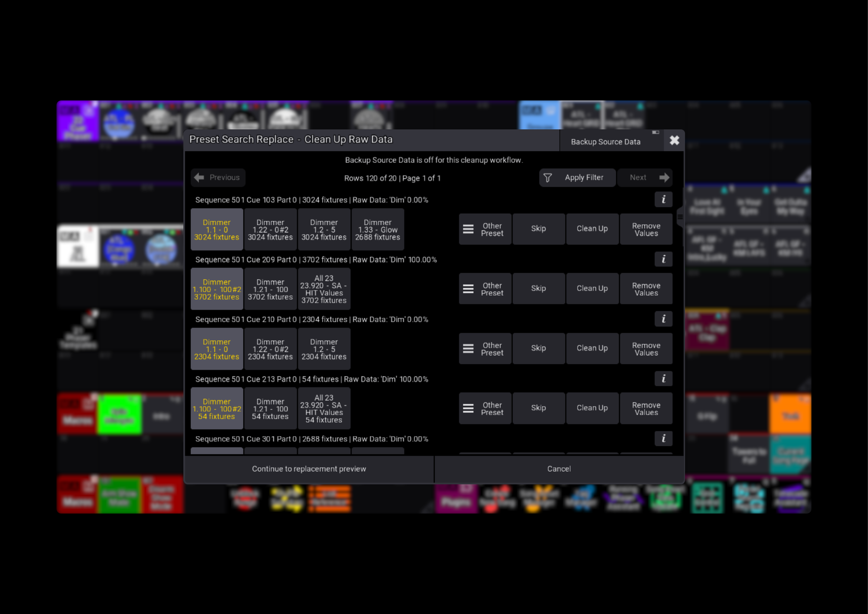Open info for Cue 210 row
This screenshot has width=868, height=614.
coord(663,319)
